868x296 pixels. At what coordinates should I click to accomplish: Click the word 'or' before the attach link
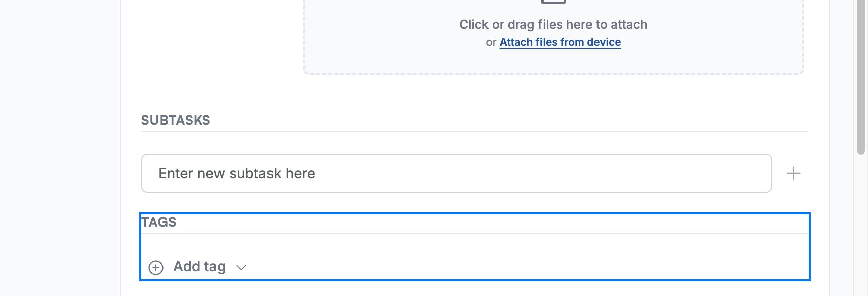[x=491, y=43]
